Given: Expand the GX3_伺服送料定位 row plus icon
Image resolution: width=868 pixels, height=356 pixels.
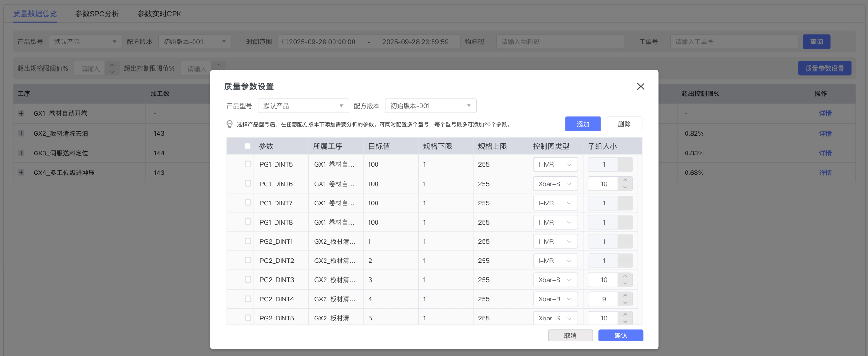Looking at the screenshot, I should coord(21,153).
